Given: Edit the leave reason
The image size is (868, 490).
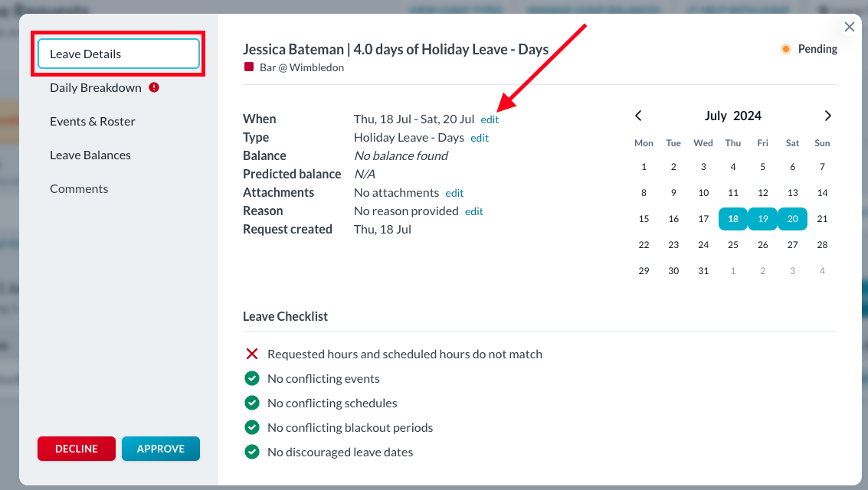Looking at the screenshot, I should (474, 211).
